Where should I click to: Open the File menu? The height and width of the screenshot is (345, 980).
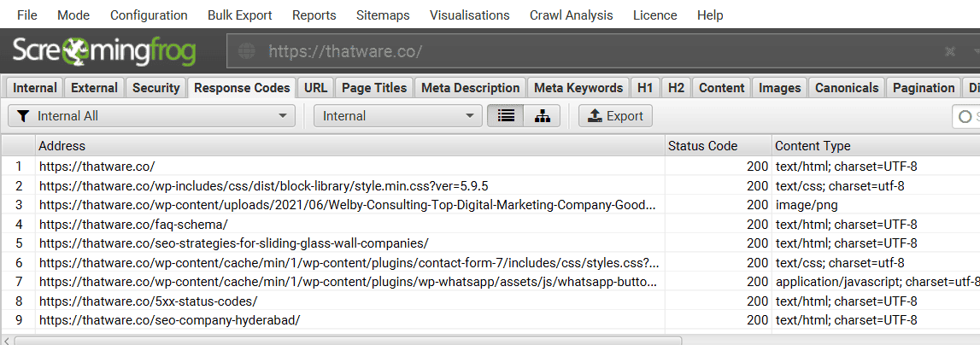[26, 15]
